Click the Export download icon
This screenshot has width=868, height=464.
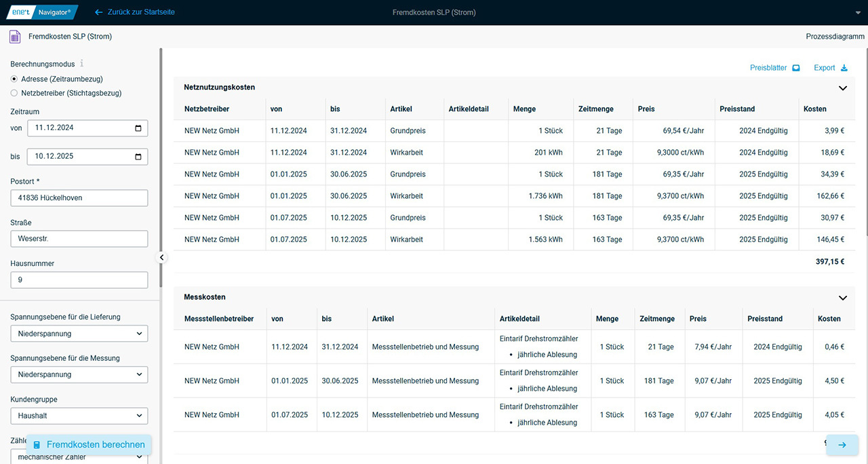[844, 68]
